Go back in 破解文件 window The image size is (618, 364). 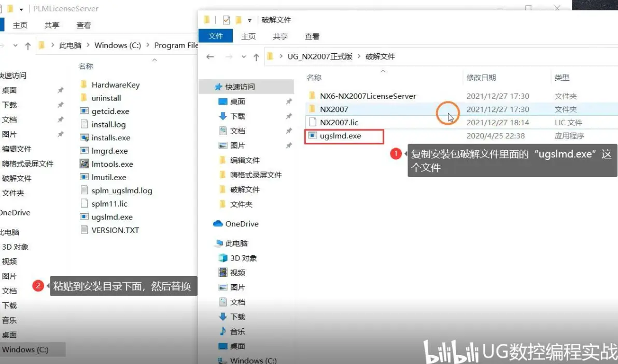coord(210,56)
